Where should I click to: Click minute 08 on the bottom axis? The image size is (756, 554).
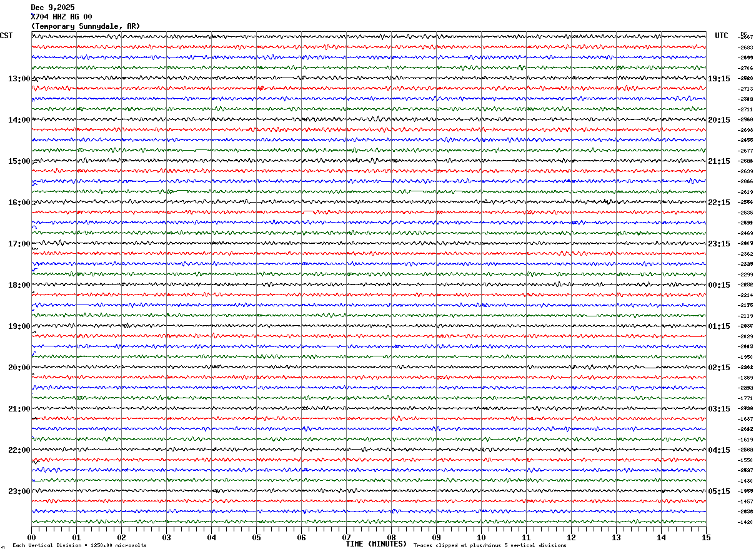pyautogui.click(x=391, y=537)
